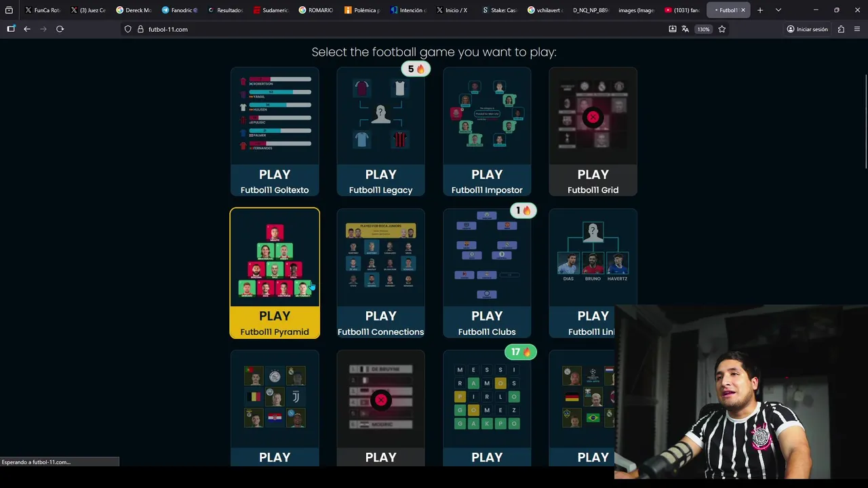The image size is (868, 488).
Task: Click the 1 streak flame badge
Action: click(x=522, y=210)
